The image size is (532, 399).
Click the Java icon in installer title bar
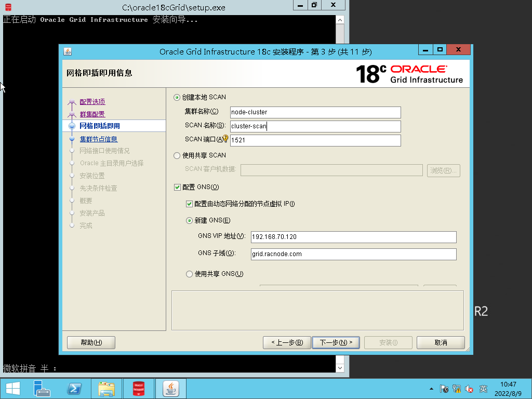68,51
